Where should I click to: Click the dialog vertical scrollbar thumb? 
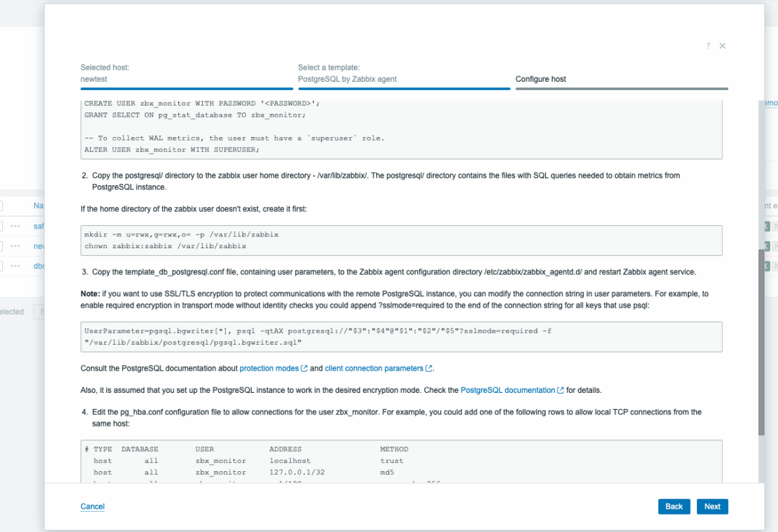pyautogui.click(x=761, y=343)
